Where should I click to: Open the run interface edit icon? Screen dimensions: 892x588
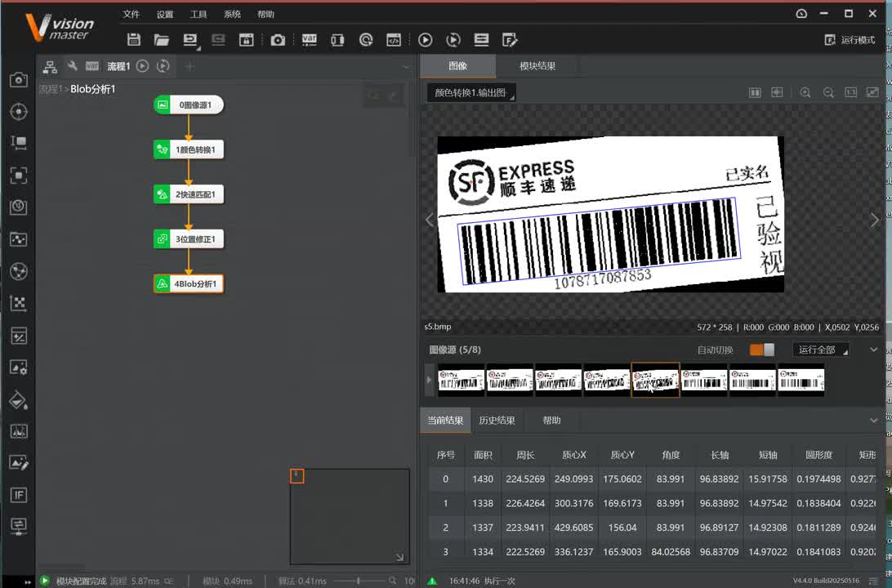(x=510, y=40)
